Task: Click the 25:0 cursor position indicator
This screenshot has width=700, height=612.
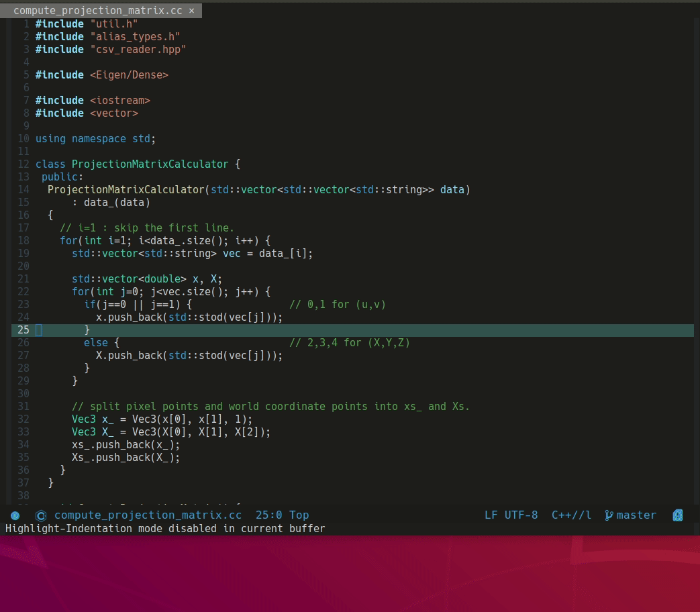Action: [268, 515]
